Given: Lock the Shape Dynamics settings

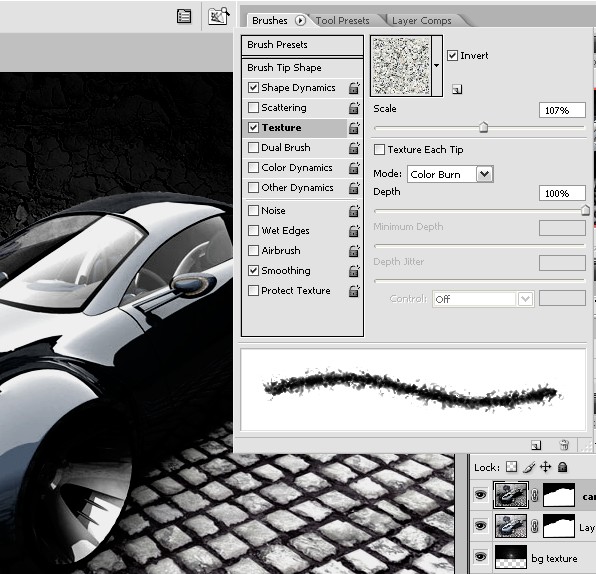Looking at the screenshot, I should (x=354, y=88).
